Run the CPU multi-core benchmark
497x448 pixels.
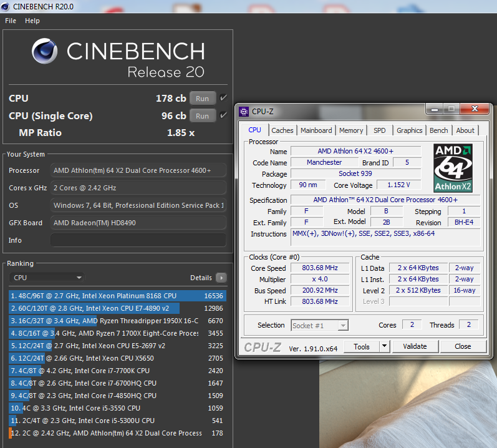tap(203, 99)
